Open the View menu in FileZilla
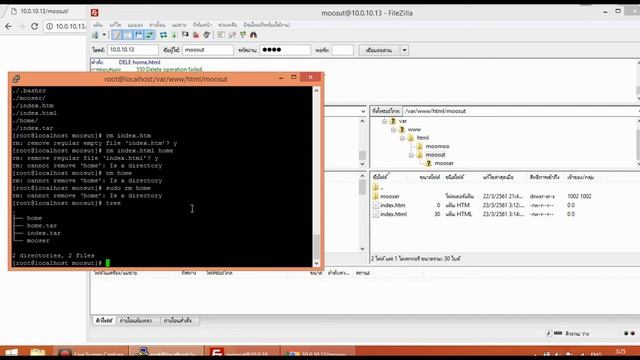This screenshot has height=360, width=640. click(x=135, y=25)
